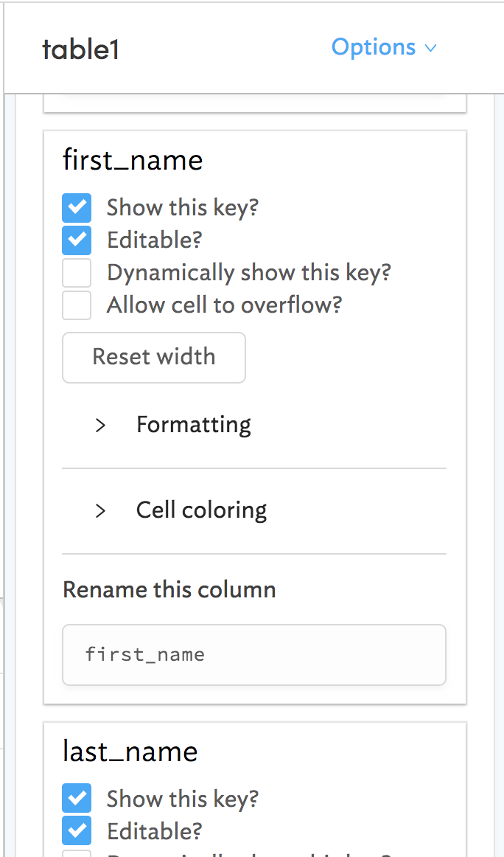Click the arrow icon next to Formatting
The image size is (504, 857).
100,426
